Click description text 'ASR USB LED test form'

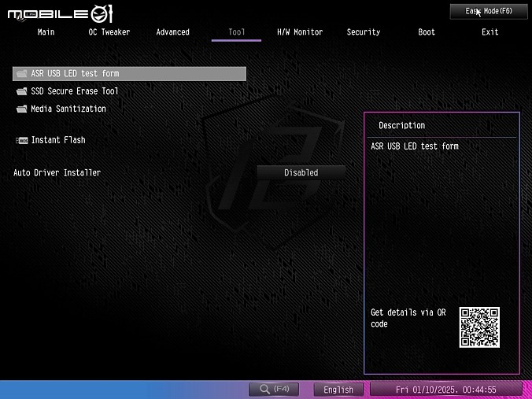pos(415,146)
